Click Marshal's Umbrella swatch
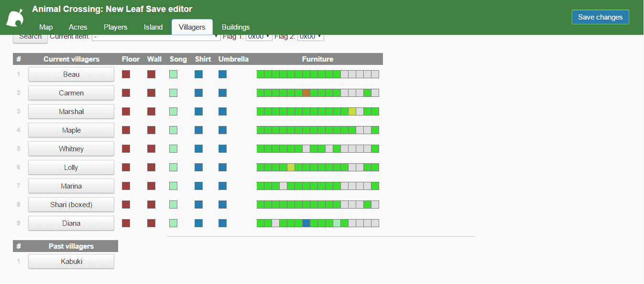Image resolution: width=644 pixels, height=284 pixels. [222, 112]
